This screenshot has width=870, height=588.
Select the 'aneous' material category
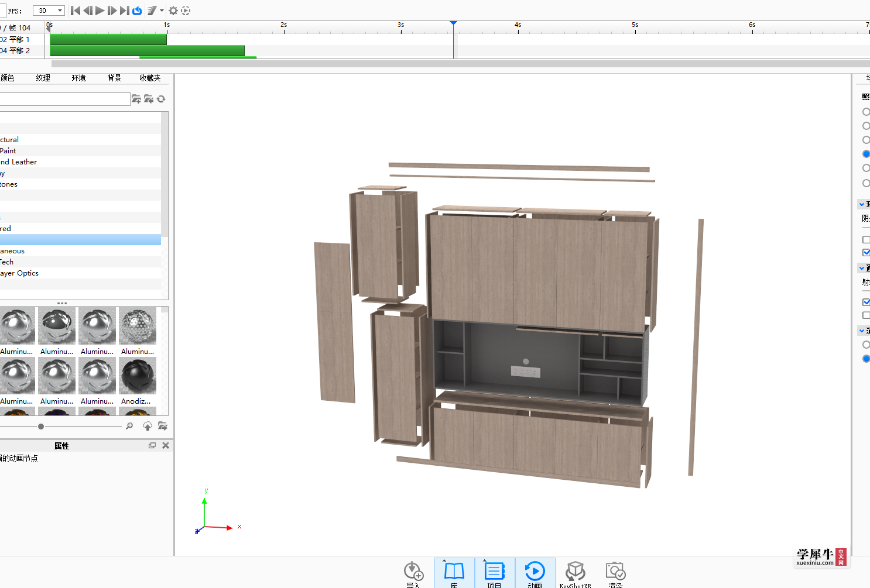pyautogui.click(x=80, y=251)
